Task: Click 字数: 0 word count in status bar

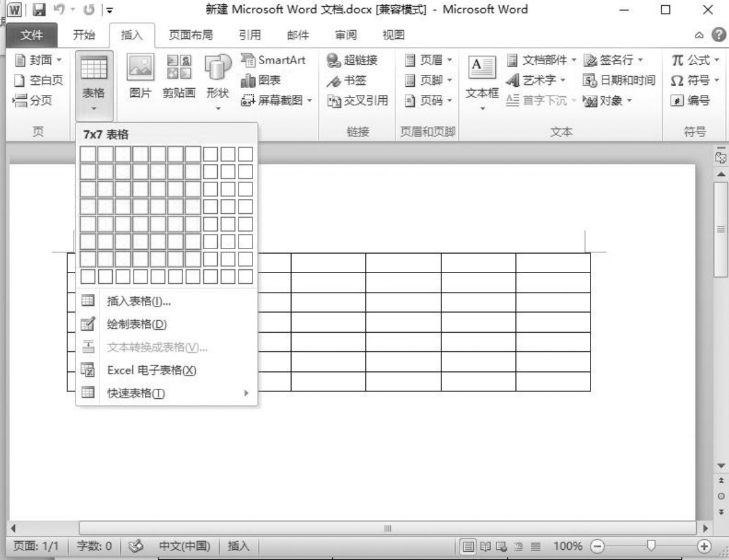Action: (94, 546)
